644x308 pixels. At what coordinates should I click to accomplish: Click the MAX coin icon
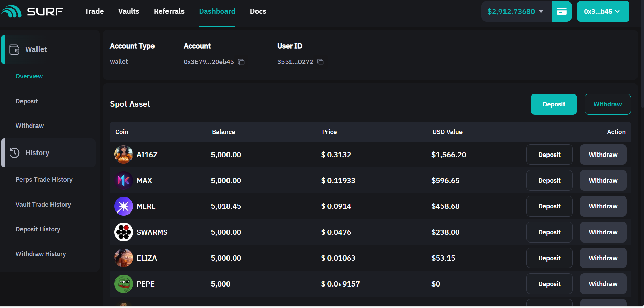click(x=123, y=180)
